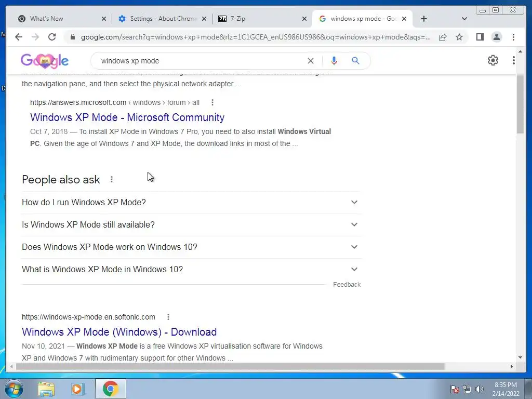Share this page using share icon
Image resolution: width=532 pixels, height=399 pixels.
(x=443, y=37)
